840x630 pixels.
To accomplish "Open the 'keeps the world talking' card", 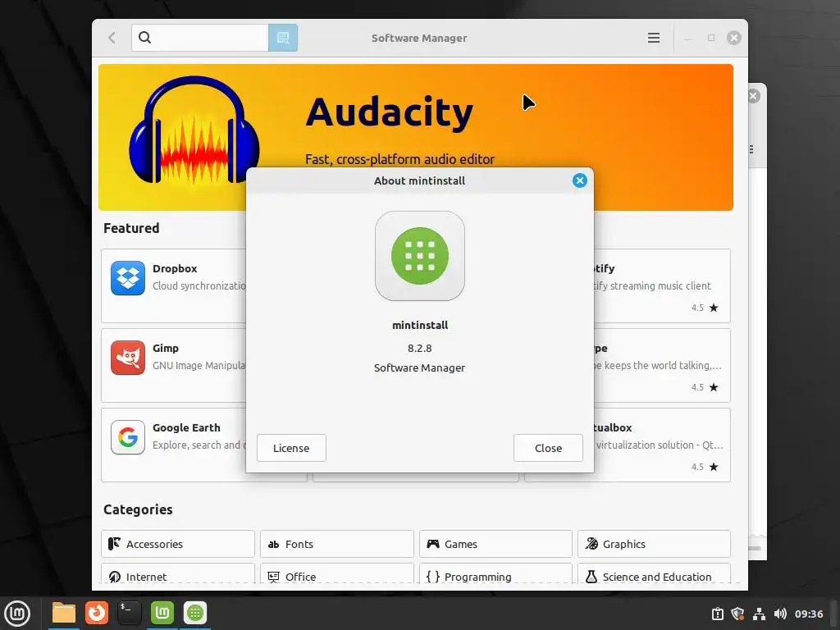I will point(662,365).
